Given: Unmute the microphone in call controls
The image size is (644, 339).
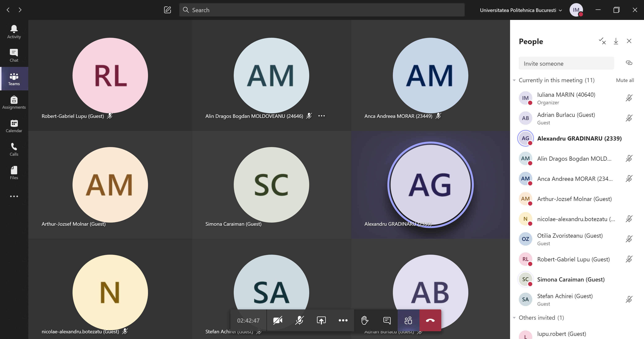Looking at the screenshot, I should (x=299, y=320).
